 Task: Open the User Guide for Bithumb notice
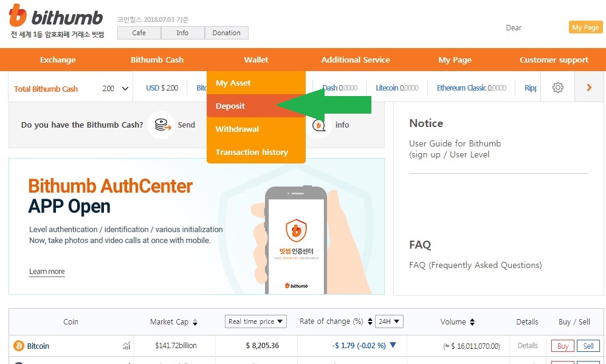[455, 149]
